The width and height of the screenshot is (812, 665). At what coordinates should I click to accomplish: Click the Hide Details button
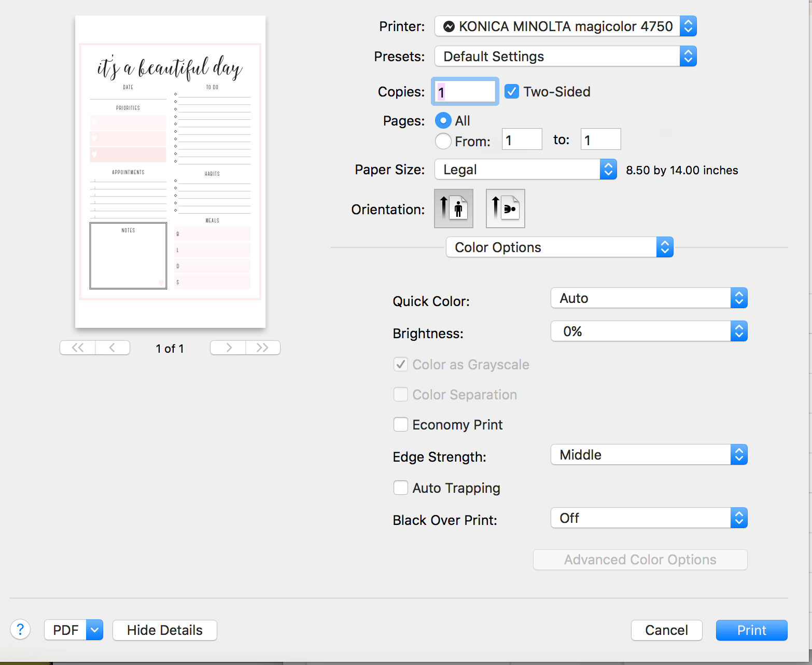164,630
